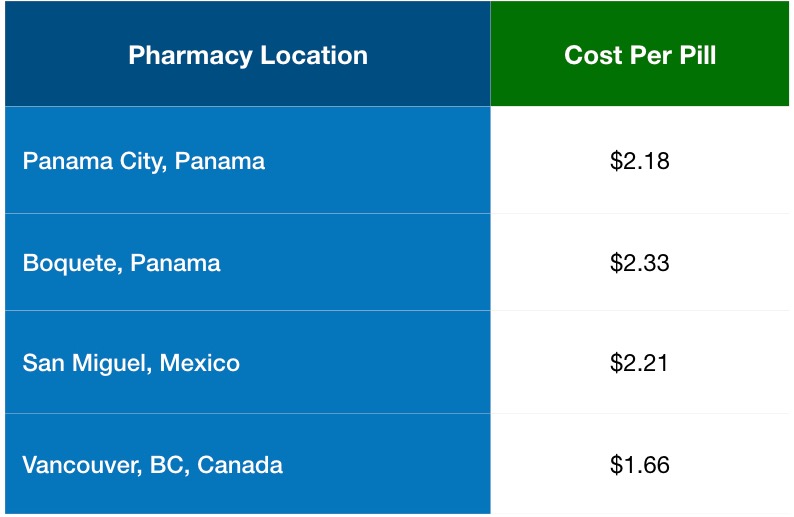The image size is (794, 517).
Task: Click the $2.21 price value
Action: pyautogui.click(x=640, y=362)
